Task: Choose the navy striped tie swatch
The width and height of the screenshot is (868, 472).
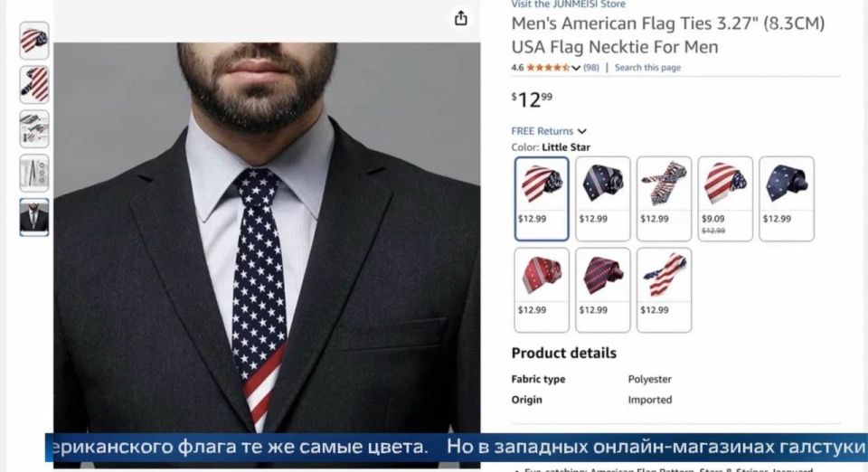Action: coord(603,199)
